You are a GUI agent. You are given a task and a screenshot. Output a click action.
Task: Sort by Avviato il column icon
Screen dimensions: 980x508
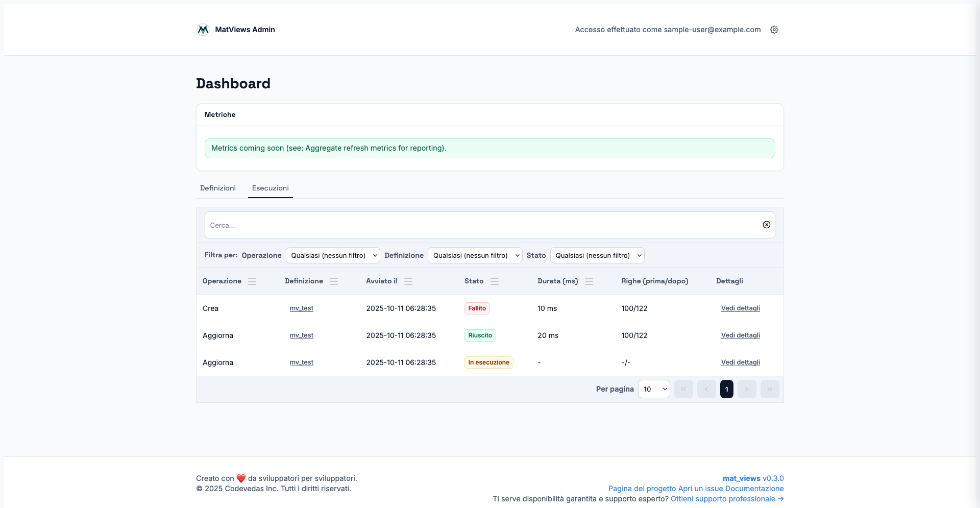click(x=408, y=281)
